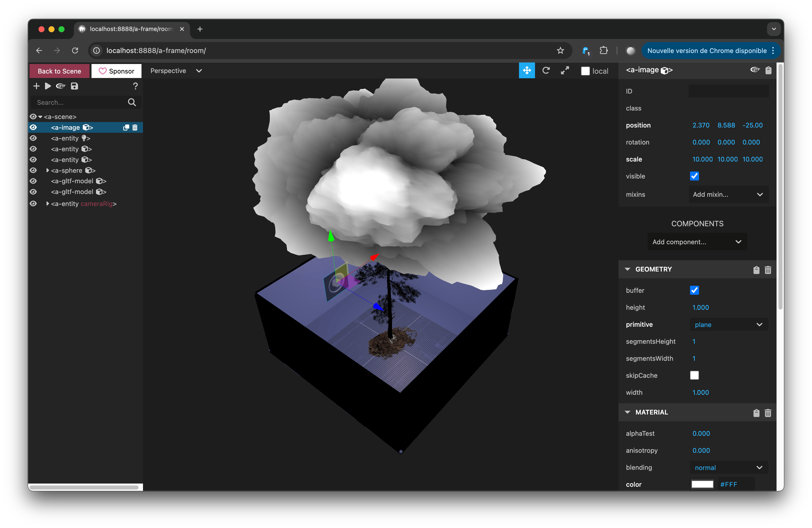Toggle the local transform checkbox
The height and width of the screenshot is (528, 812).
click(585, 71)
